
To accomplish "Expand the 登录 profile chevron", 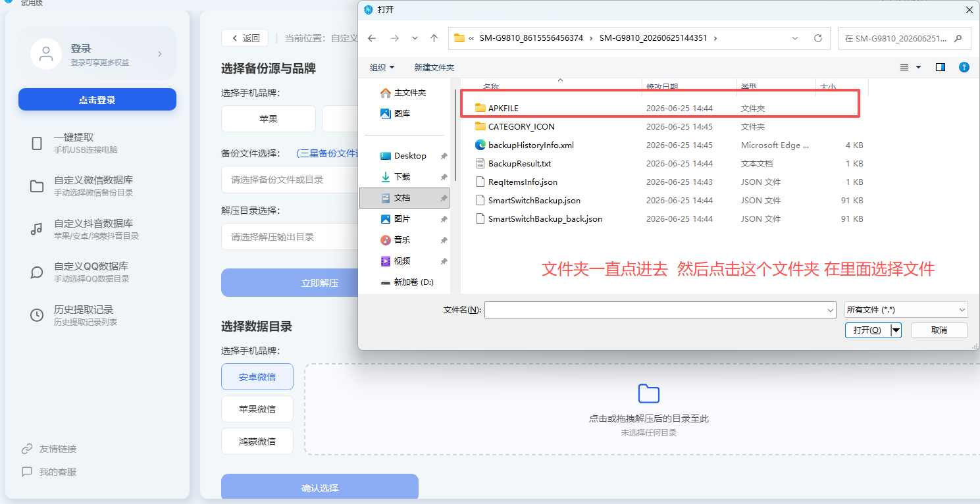I will 159,54.
